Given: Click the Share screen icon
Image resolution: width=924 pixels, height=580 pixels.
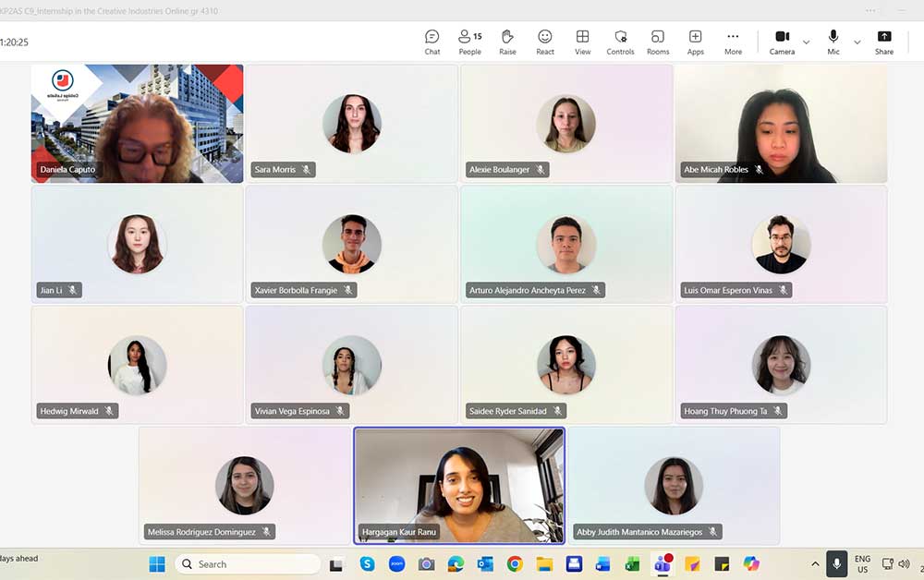Looking at the screenshot, I should (x=884, y=42).
